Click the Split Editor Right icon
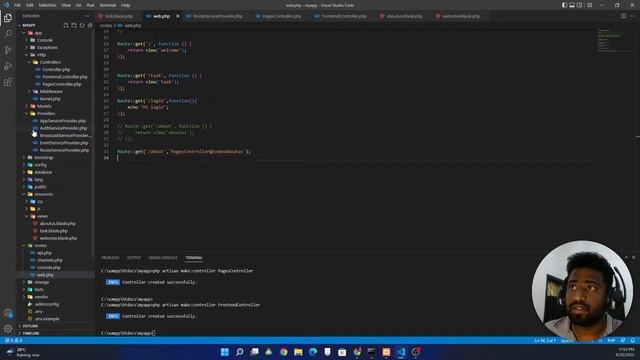Screen dimensions: 640x360 [x=624, y=16]
